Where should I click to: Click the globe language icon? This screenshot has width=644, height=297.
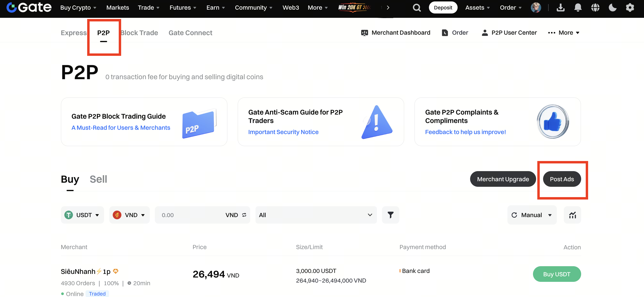pos(595,8)
